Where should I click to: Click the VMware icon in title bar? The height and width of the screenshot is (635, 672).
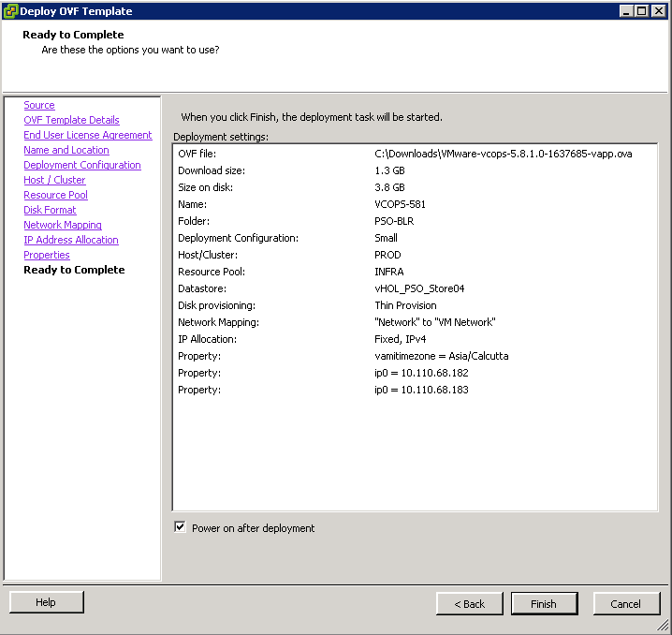[10, 10]
